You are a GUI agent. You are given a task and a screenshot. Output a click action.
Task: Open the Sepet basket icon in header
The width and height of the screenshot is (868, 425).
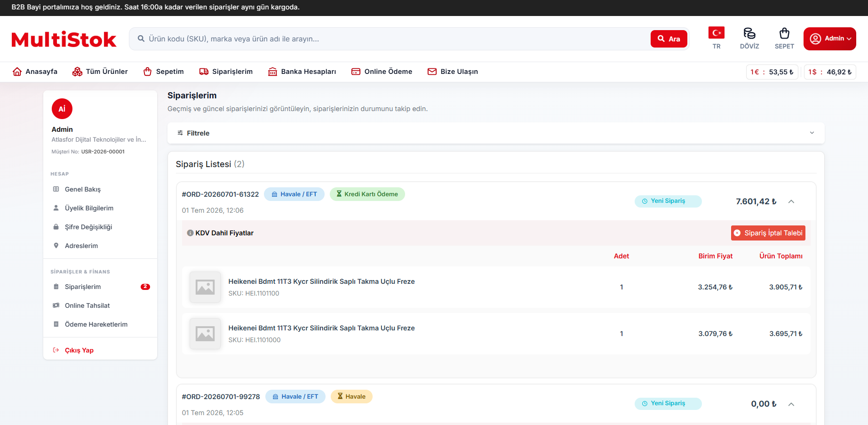click(784, 33)
